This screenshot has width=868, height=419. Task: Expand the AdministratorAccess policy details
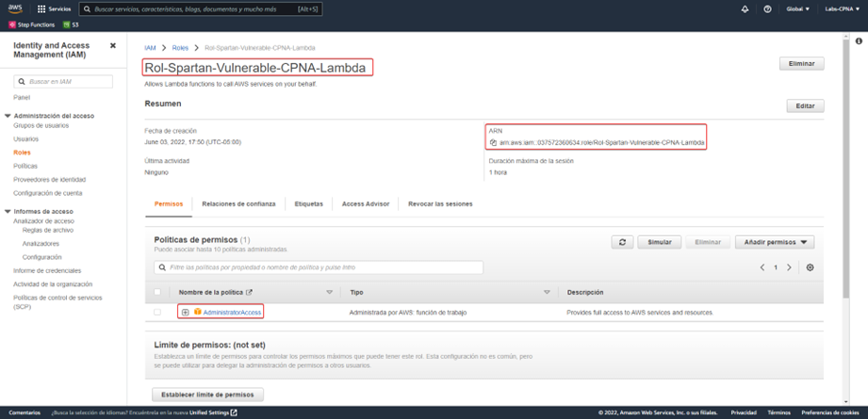click(186, 313)
